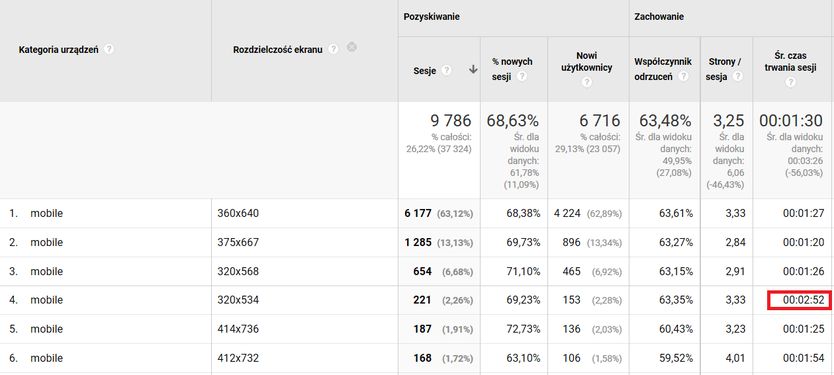Open help icon under Nowi użytkownicy
The height and width of the screenshot is (375, 834).
587,82
